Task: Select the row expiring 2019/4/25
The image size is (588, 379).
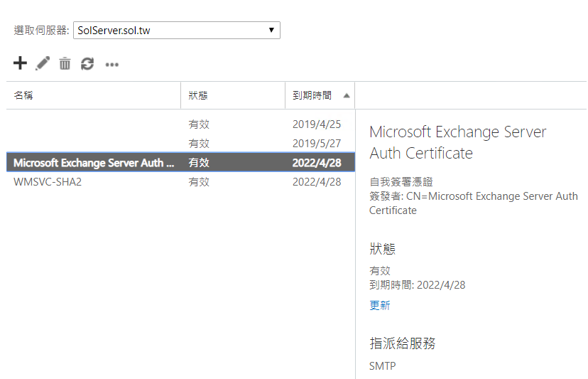Action: 181,124
